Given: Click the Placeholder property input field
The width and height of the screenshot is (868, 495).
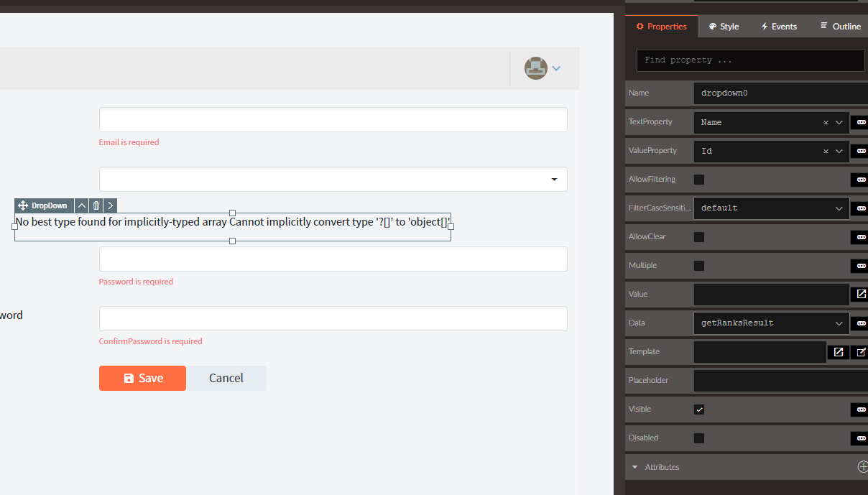Looking at the screenshot, I should click(781, 381).
